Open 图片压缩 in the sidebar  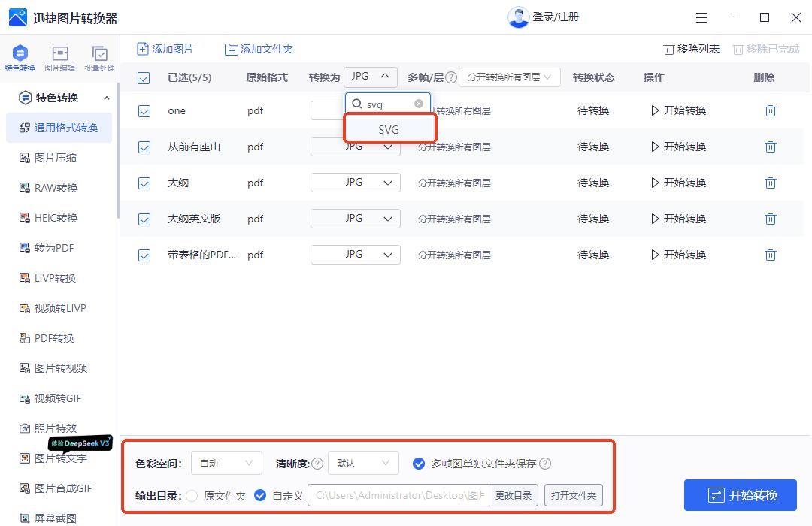point(56,158)
